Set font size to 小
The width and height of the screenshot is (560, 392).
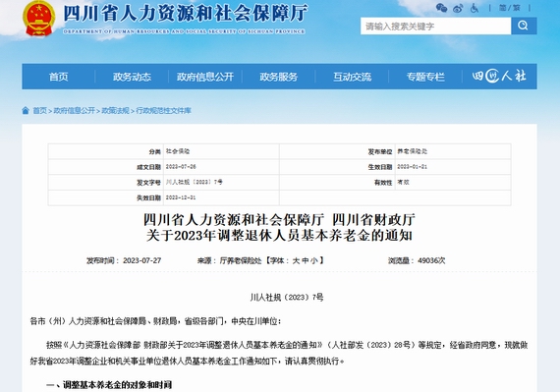(x=314, y=260)
